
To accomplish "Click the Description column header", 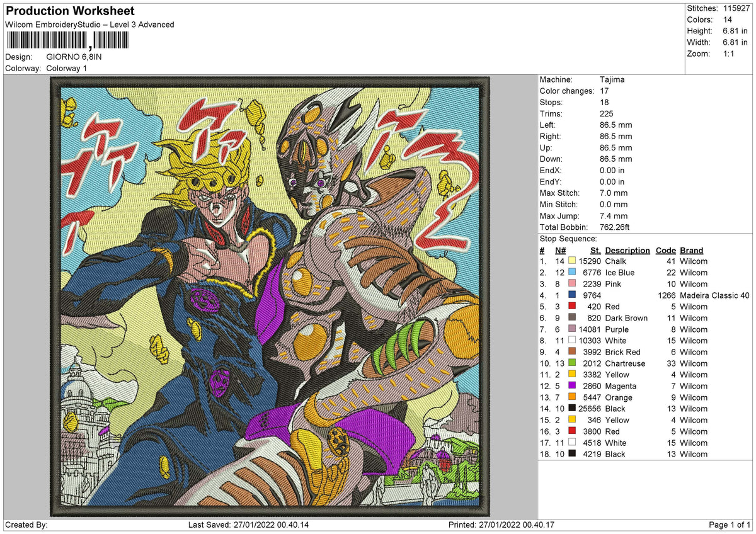I will click(627, 250).
